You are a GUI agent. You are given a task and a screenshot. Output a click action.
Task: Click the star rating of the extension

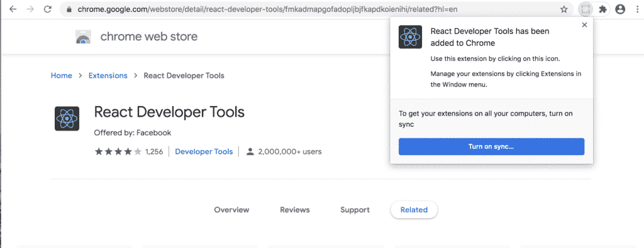click(x=118, y=152)
